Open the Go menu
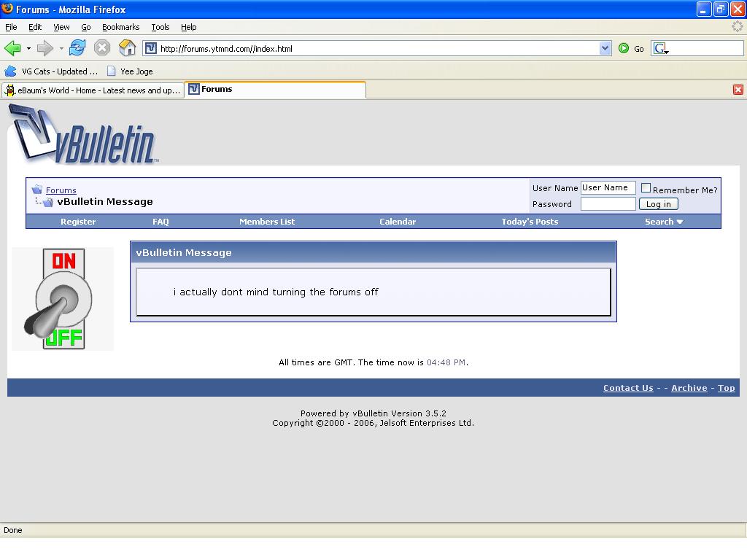This screenshot has width=747, height=560. click(x=86, y=27)
